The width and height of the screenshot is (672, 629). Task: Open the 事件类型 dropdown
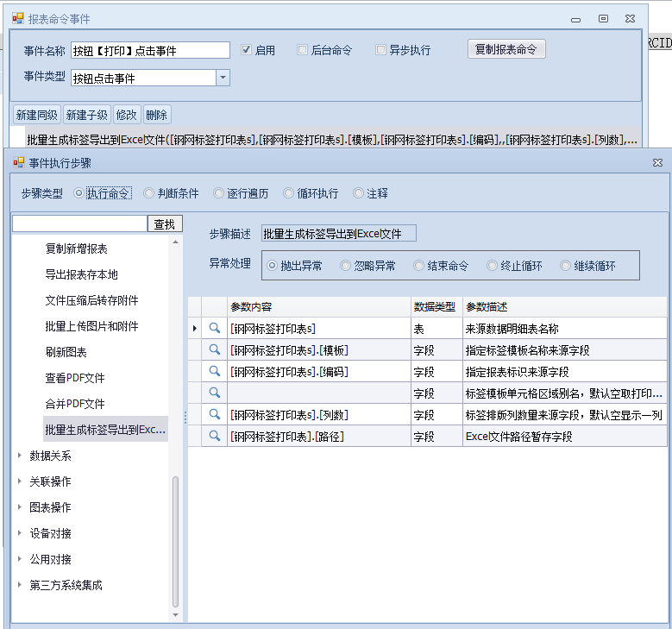[223, 78]
